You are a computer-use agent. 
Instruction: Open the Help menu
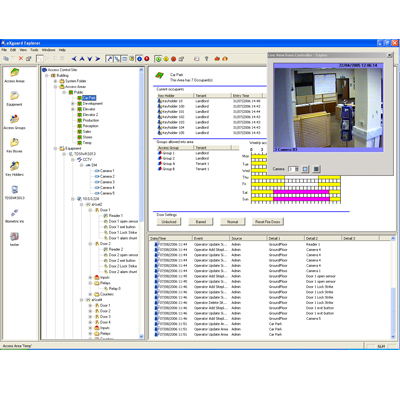[62, 50]
